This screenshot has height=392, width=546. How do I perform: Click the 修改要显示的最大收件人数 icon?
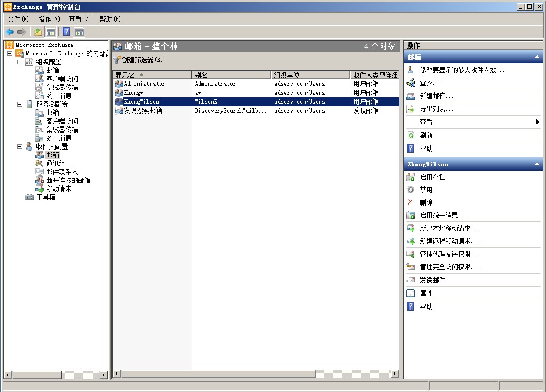(x=411, y=70)
